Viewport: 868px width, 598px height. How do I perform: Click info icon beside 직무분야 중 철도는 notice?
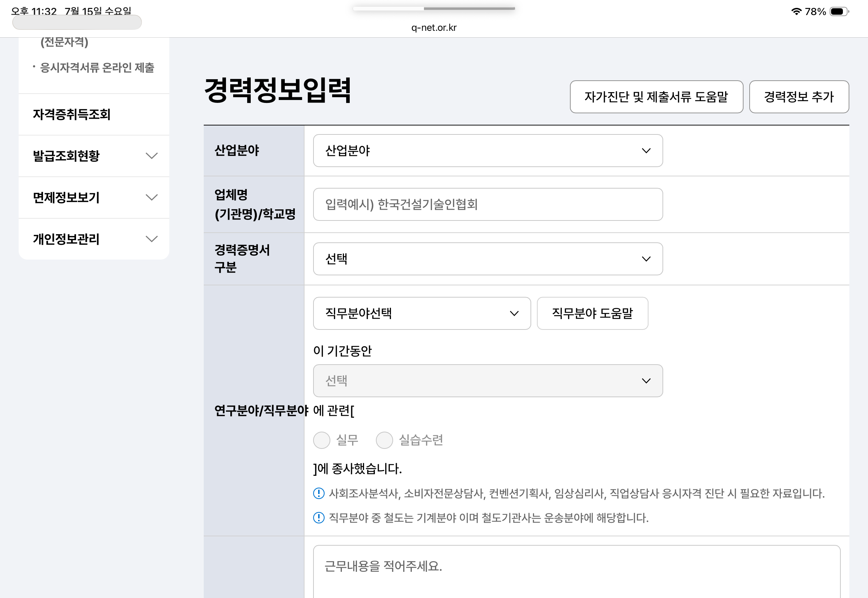tap(319, 517)
